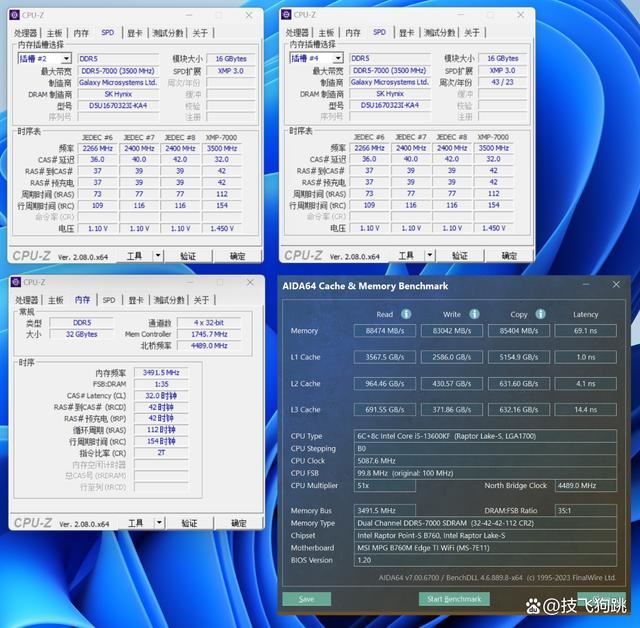Click the Write info icon in AIDA64
The height and width of the screenshot is (628, 640).
[x=474, y=314]
